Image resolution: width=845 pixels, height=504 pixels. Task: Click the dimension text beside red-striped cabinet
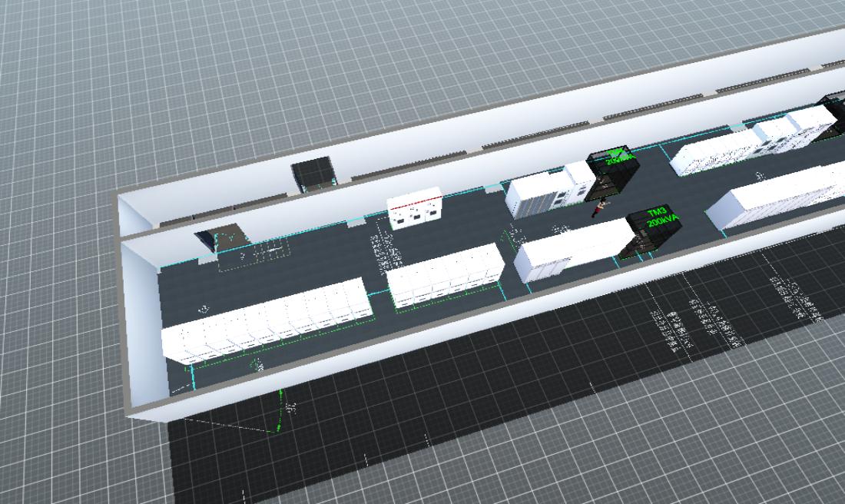[x=384, y=250]
